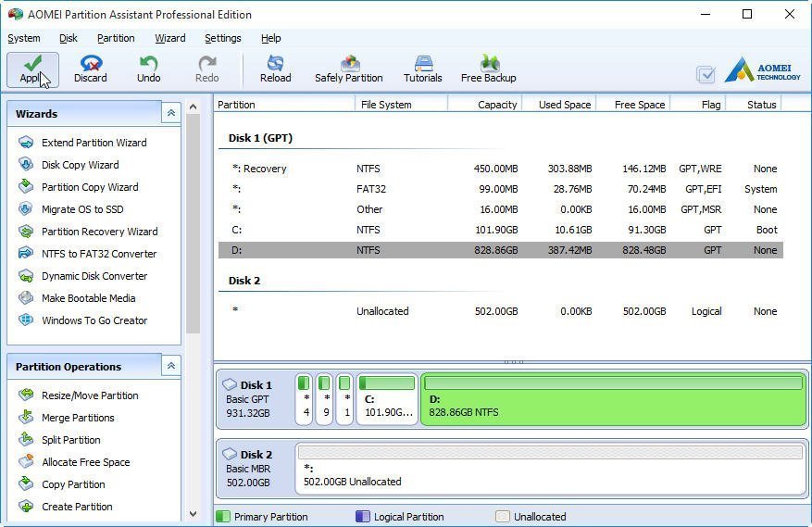
Task: Click the sidebar scrollbar down arrow
Action: pyautogui.click(x=194, y=514)
